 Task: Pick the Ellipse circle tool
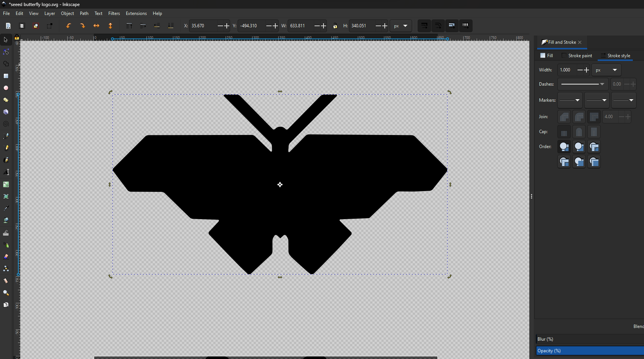[x=6, y=88]
